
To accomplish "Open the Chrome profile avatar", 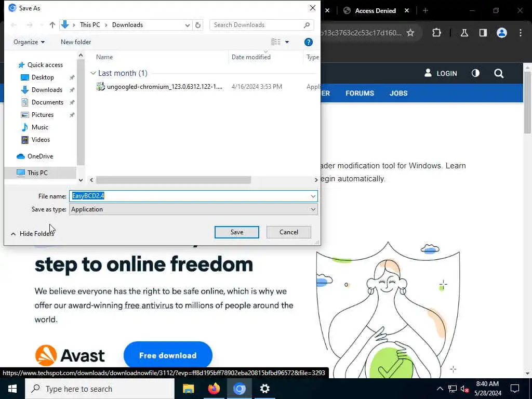I will coord(502,33).
